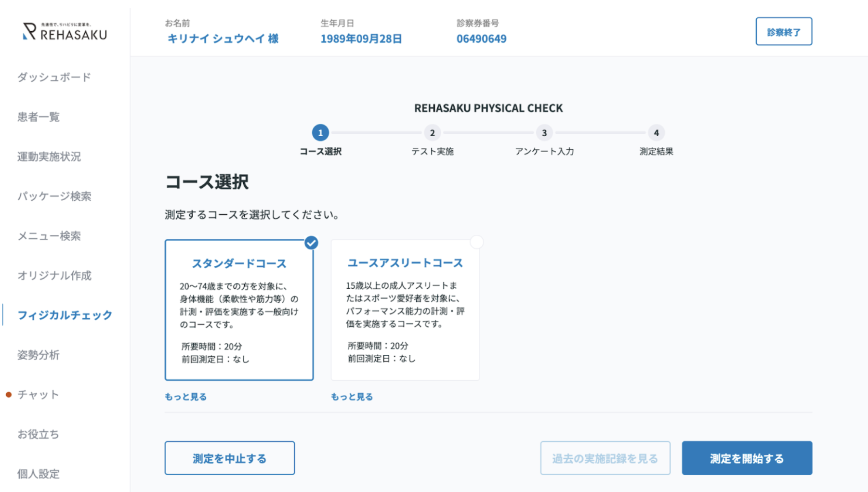The width and height of the screenshot is (868, 492).
Task: Expand もっと見る under スタンダードコース
Action: pos(186,397)
